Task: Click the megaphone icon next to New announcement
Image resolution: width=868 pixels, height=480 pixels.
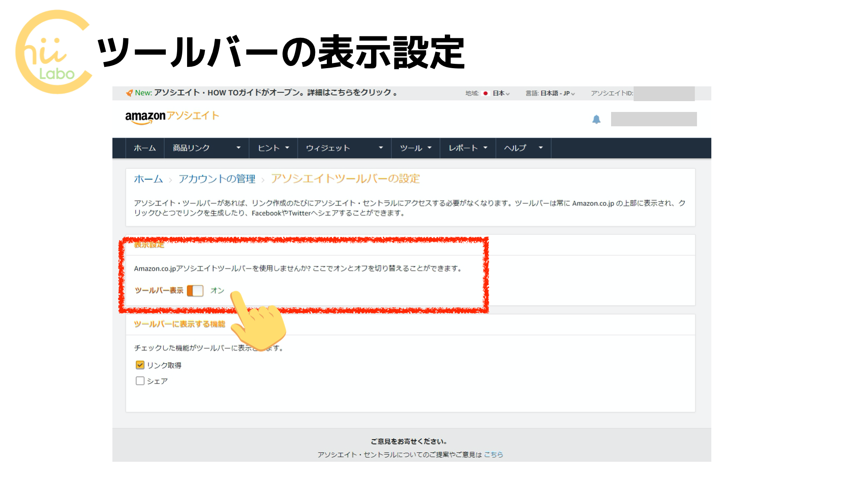Action: pos(128,92)
